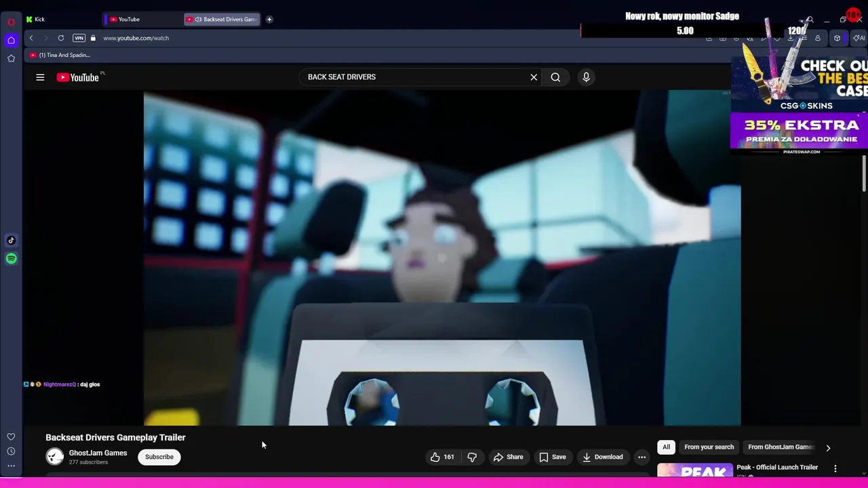The width and height of the screenshot is (868, 488).
Task: Download the video
Action: [x=602, y=457]
